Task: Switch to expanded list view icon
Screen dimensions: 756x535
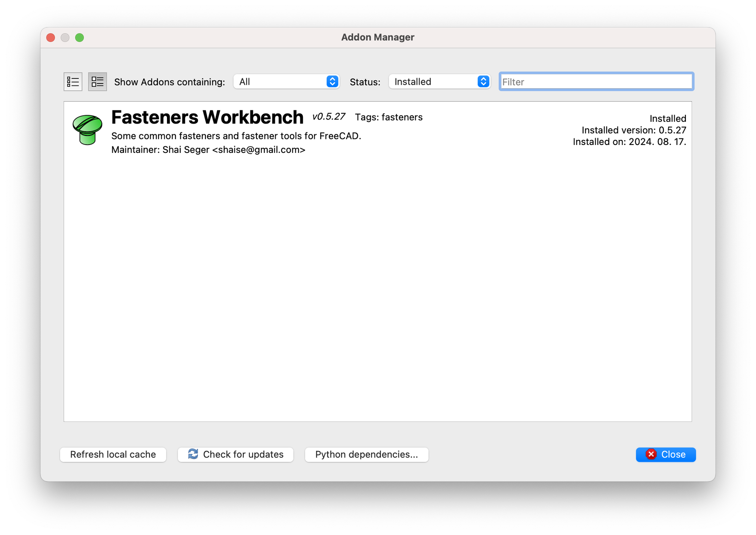Action: (x=97, y=82)
